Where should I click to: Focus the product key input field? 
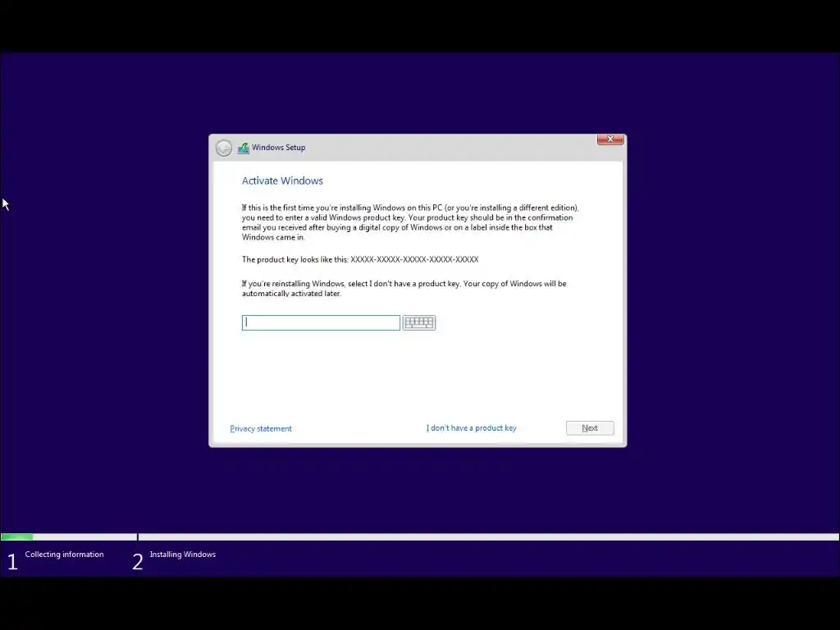321,322
